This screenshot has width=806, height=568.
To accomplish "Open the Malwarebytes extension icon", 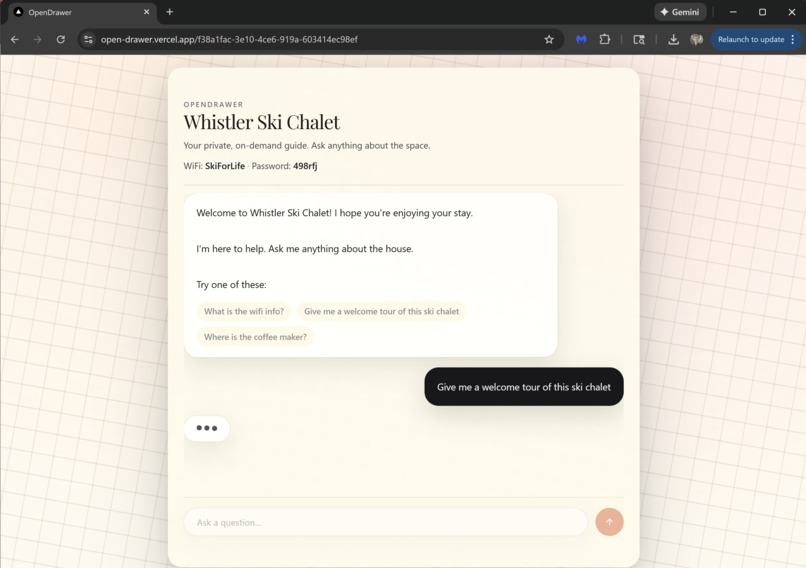I will (x=581, y=40).
